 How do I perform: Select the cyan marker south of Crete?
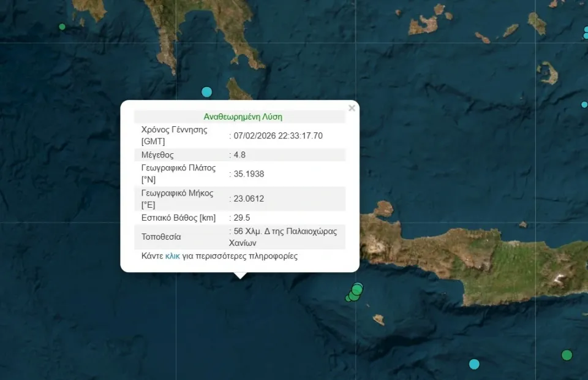474,364
